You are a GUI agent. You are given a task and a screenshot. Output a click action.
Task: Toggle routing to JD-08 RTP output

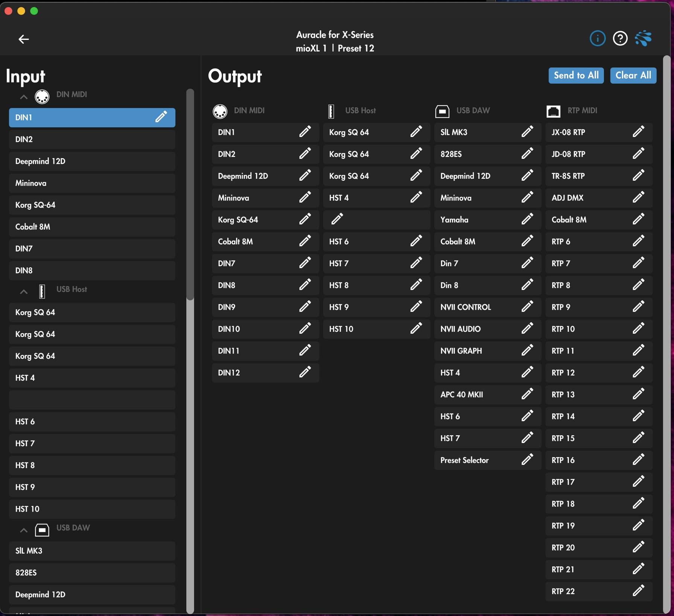pos(599,154)
